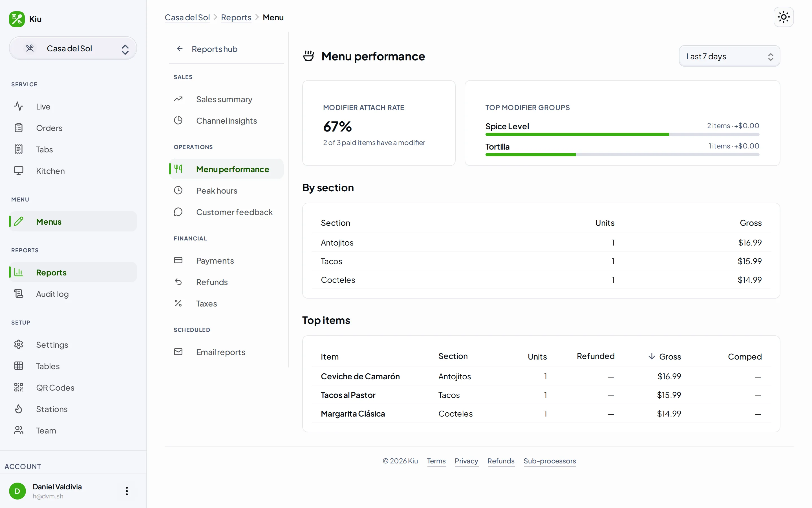Click the Team people icon

pos(18,430)
